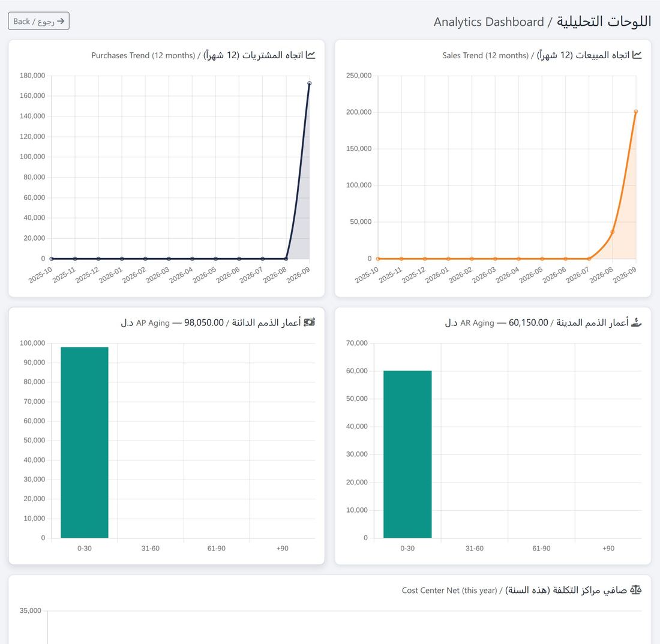Viewport: 660px width, 644px height.
Task: Click the 31-60 label in AP Aging chart
Action: pos(150,549)
